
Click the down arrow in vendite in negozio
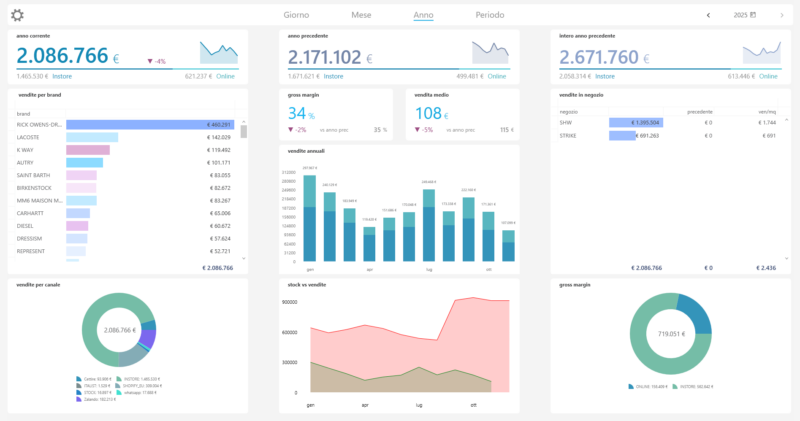point(786,259)
